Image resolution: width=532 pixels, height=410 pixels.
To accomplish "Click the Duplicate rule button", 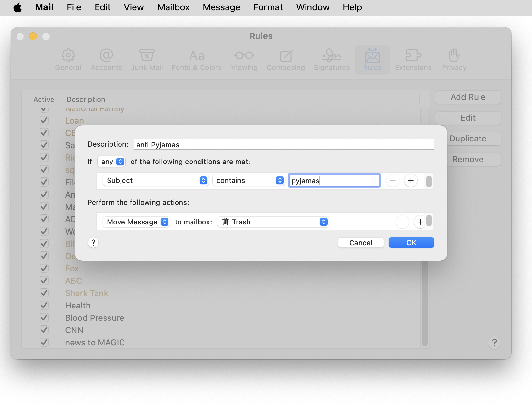I will tap(474, 139).
